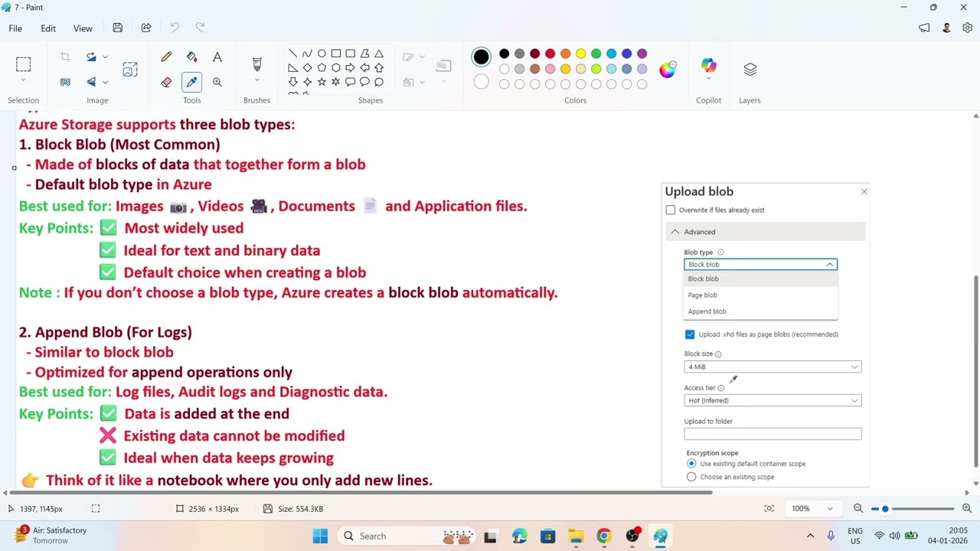This screenshot has height=551, width=980.
Task: Click the Save icon in the title bar
Action: pos(117,28)
